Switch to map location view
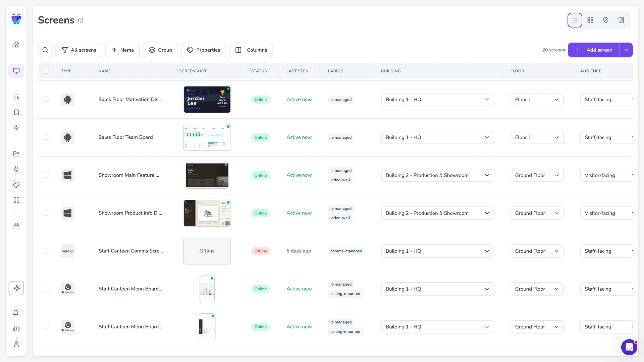 coord(606,20)
